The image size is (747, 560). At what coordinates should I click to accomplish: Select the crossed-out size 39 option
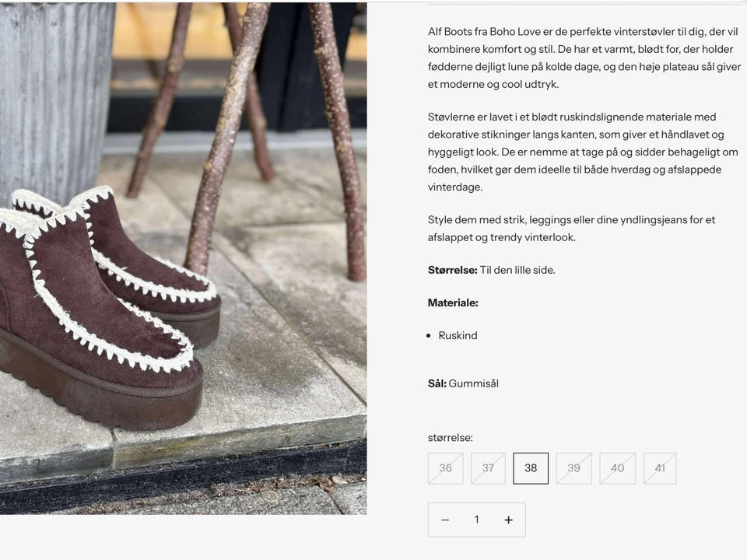tap(574, 468)
